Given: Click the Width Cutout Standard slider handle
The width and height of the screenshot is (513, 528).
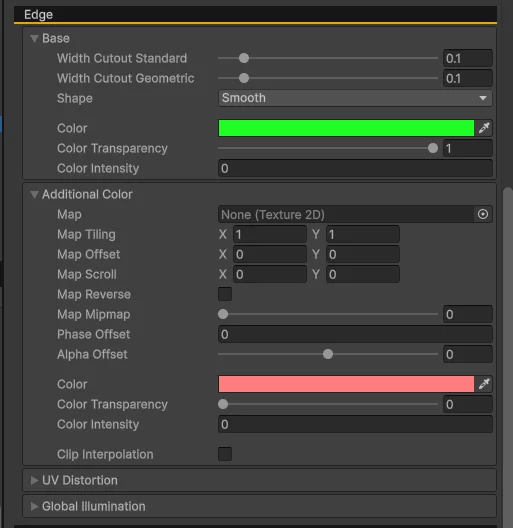Looking at the screenshot, I should click(244, 58).
